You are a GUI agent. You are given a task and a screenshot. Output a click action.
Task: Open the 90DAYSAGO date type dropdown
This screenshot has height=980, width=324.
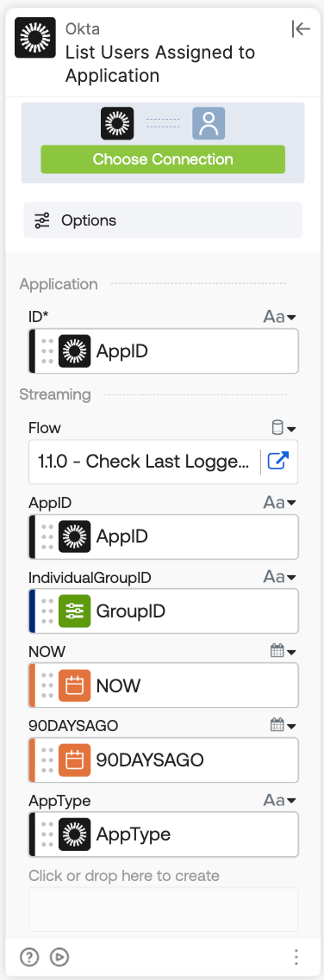(x=283, y=726)
